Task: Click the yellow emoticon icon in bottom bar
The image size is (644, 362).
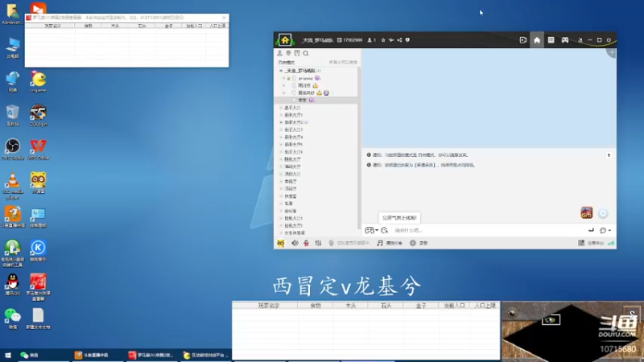Action: 280,243
